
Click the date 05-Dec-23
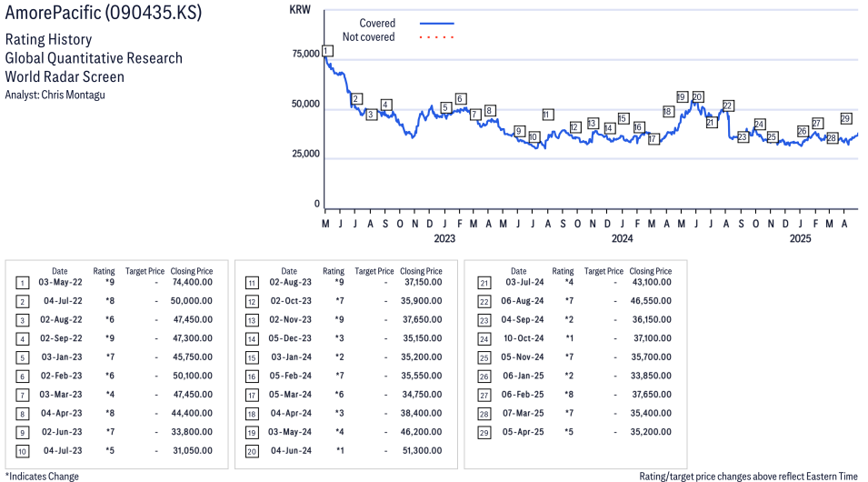coord(290,338)
